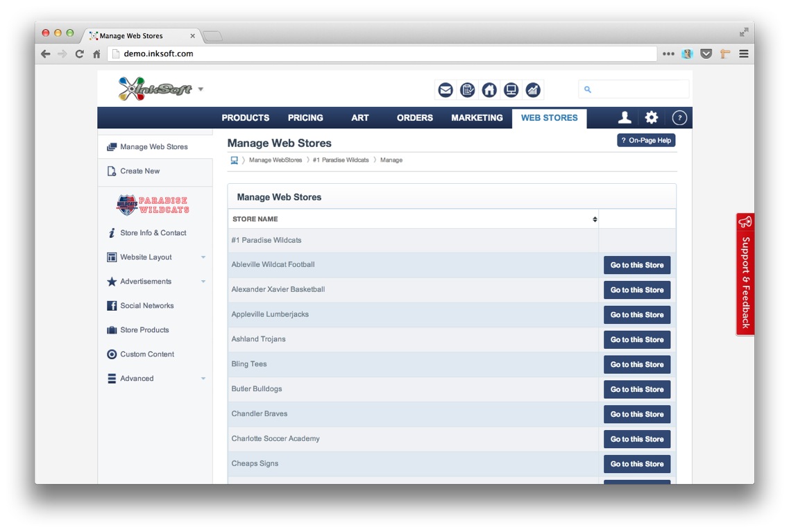789x532 pixels.
Task: Go to the Bling Tees store
Action: [x=636, y=365]
